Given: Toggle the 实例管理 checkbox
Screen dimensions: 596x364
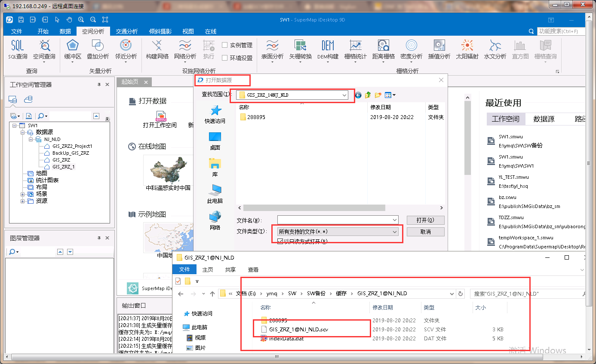Looking at the screenshot, I should (x=224, y=45).
